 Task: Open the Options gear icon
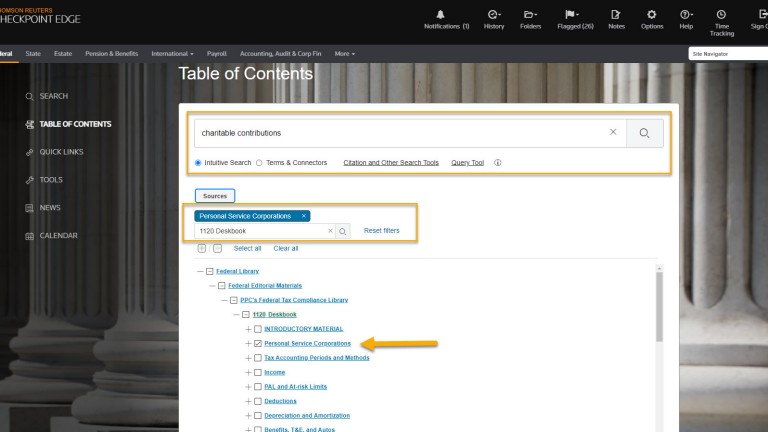[x=652, y=14]
